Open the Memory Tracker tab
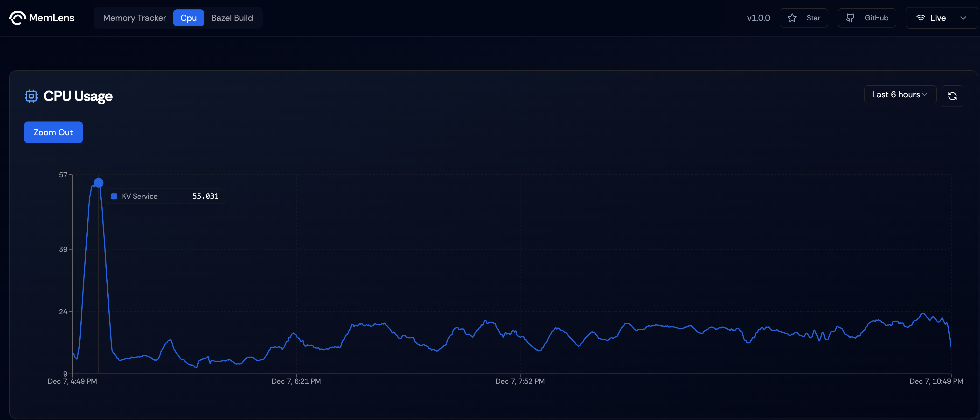 [134, 18]
